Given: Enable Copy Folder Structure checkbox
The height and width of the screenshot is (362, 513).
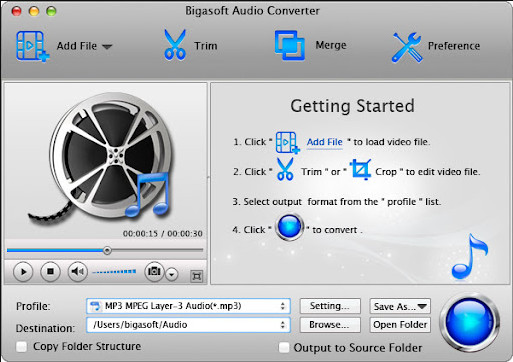Looking at the screenshot, I should 22,347.
